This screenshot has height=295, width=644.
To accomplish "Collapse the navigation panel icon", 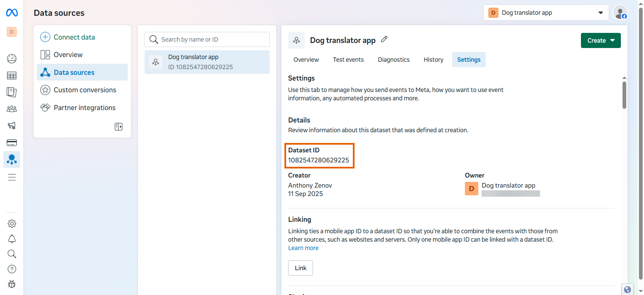I will click(118, 127).
